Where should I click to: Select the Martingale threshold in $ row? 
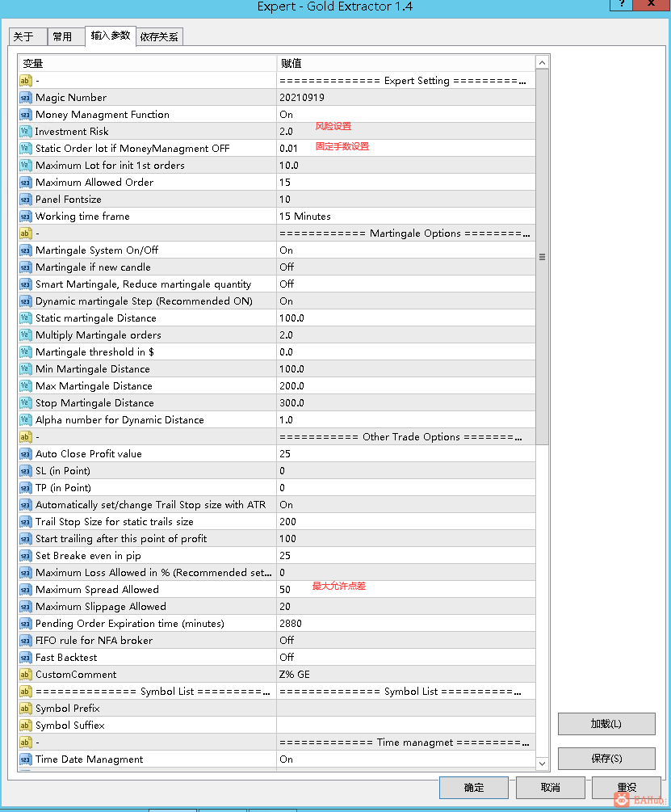pyautogui.click(x=277, y=352)
